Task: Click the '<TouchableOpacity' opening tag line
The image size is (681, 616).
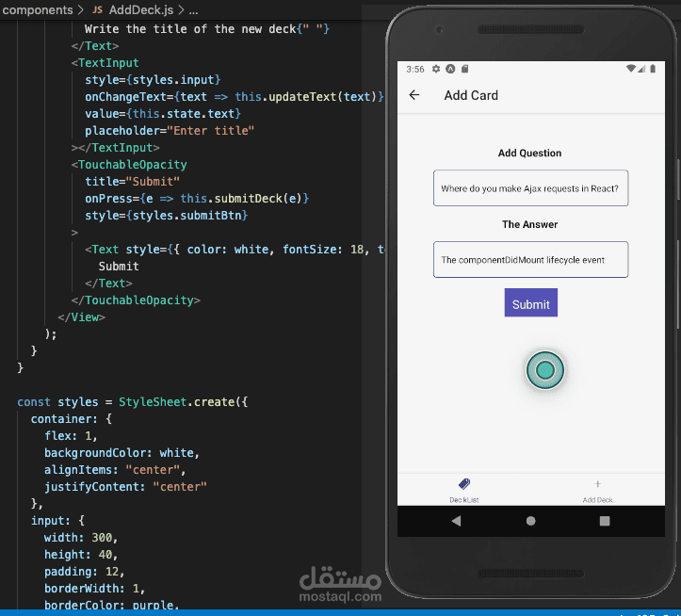Action: pos(129,165)
